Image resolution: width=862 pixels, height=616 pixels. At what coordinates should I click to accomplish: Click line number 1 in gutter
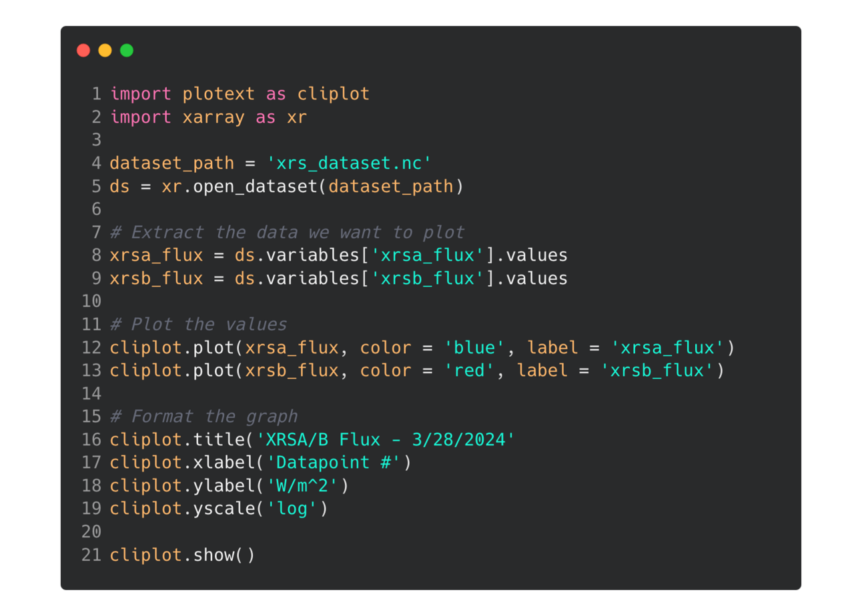coord(97,94)
